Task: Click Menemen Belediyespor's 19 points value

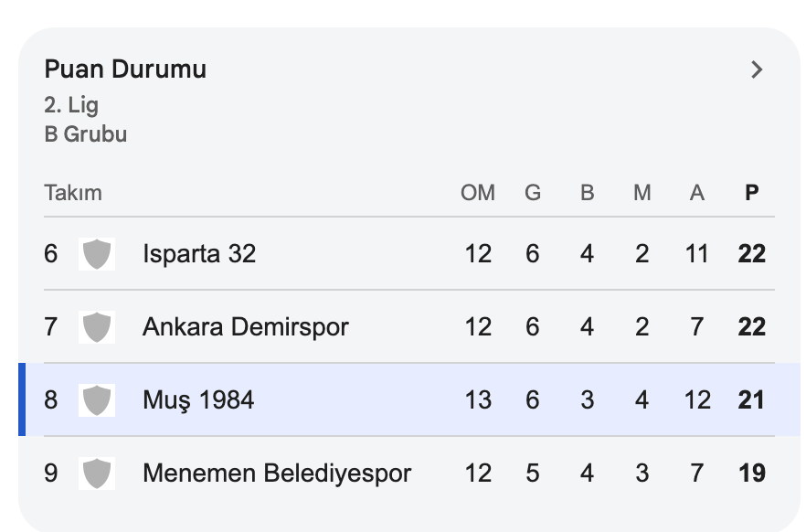Action: [x=751, y=473]
